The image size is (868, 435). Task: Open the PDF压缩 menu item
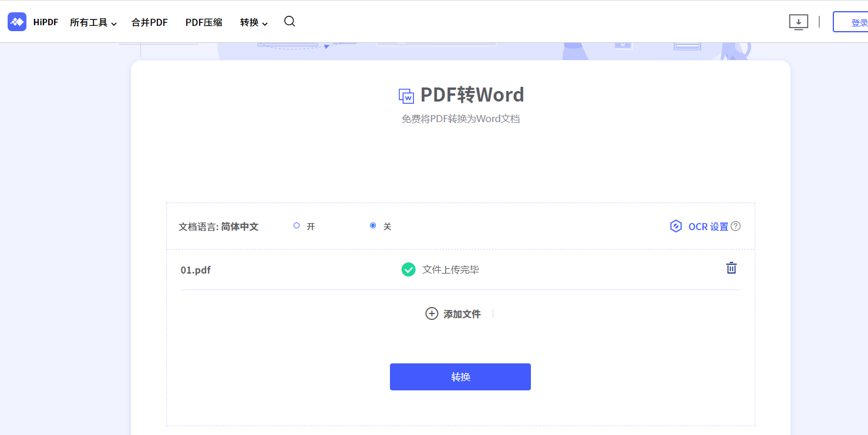(x=203, y=22)
